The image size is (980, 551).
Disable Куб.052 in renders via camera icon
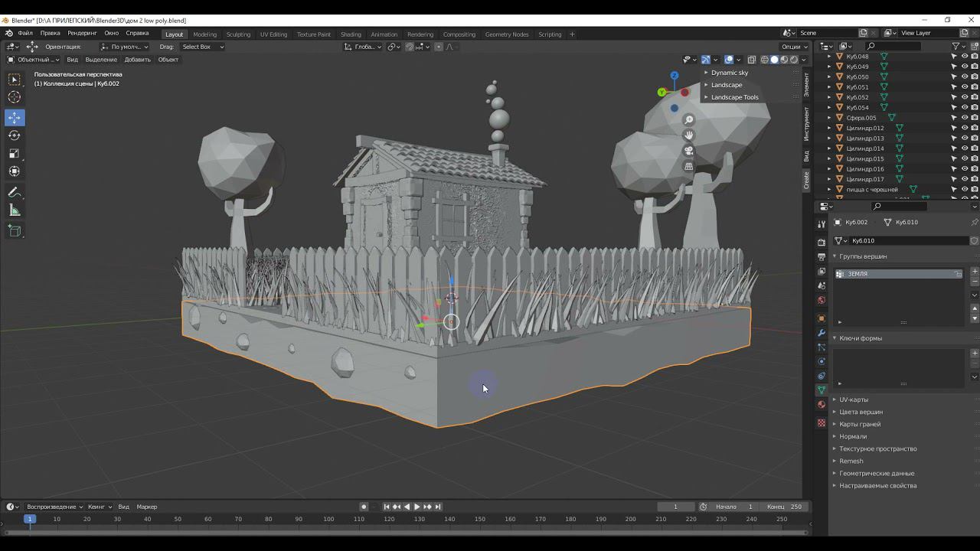coord(974,97)
